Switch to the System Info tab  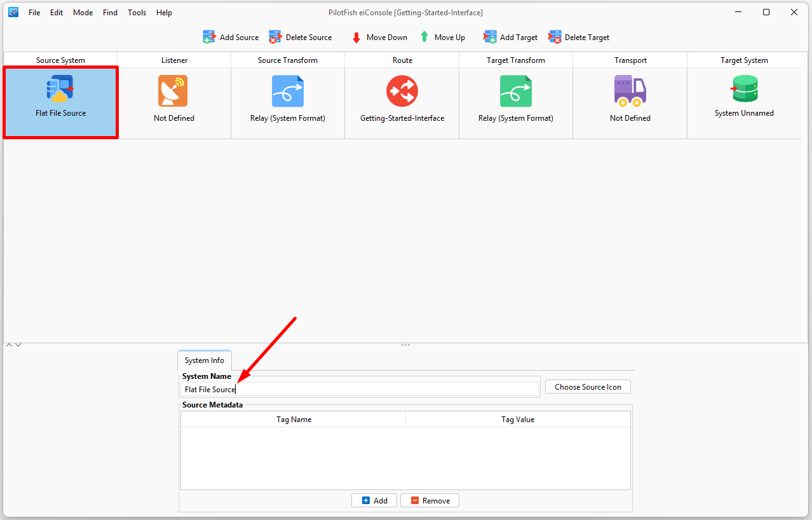[x=205, y=360]
